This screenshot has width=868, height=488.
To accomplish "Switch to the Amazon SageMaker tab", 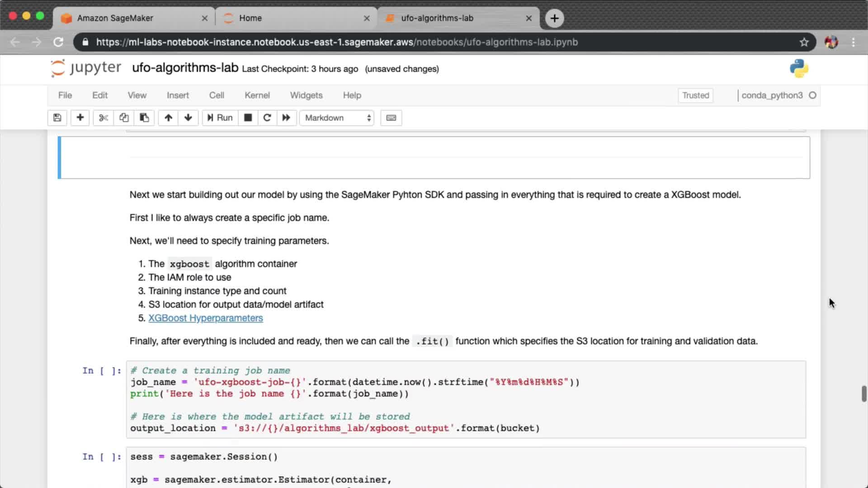I will coord(115,18).
